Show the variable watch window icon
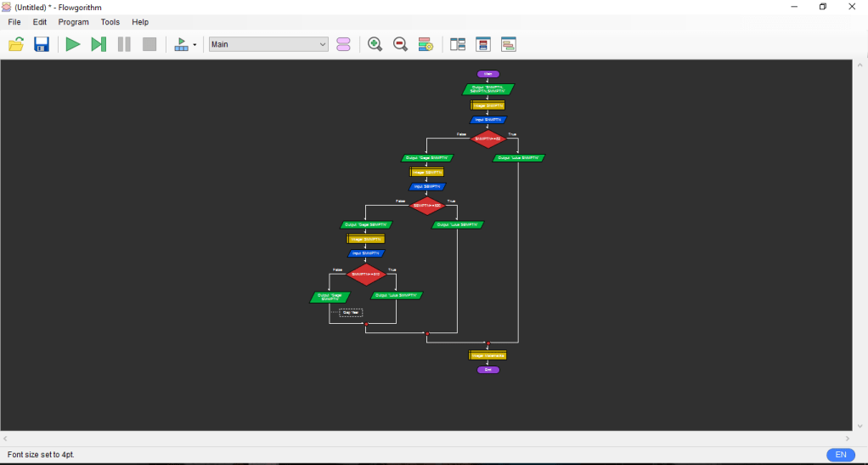 point(483,44)
